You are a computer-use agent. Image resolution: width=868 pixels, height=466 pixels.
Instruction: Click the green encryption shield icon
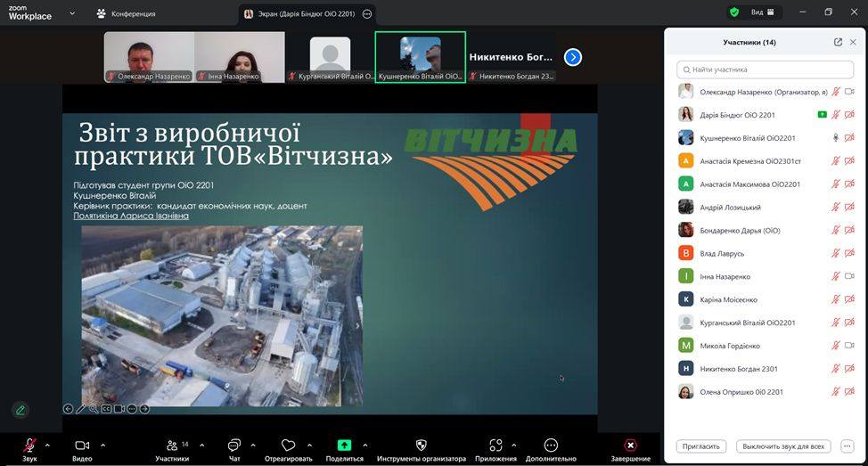tap(734, 12)
